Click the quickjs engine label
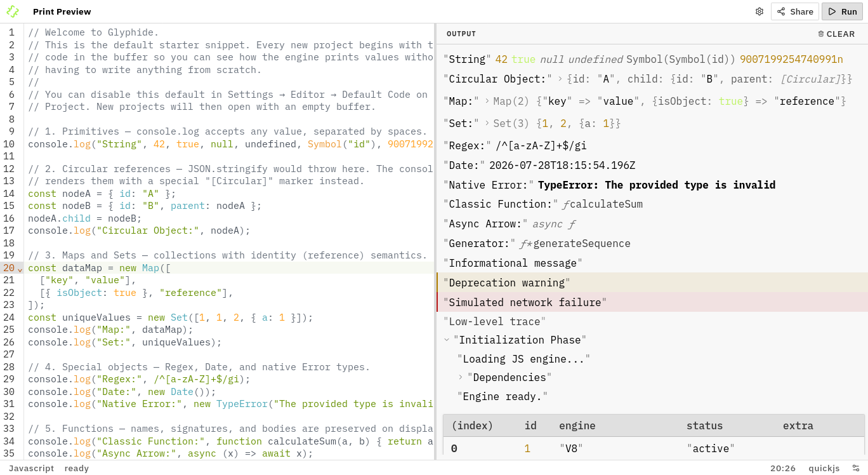 pyautogui.click(x=824, y=468)
